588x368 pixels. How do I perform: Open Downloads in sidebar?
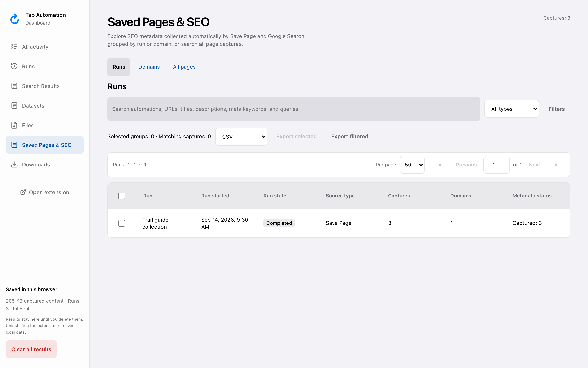pos(45,165)
